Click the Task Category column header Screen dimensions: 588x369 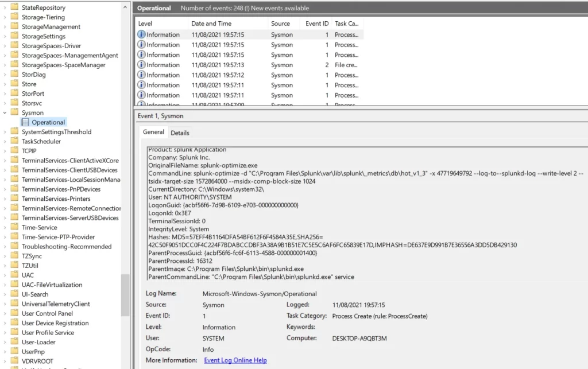point(347,23)
